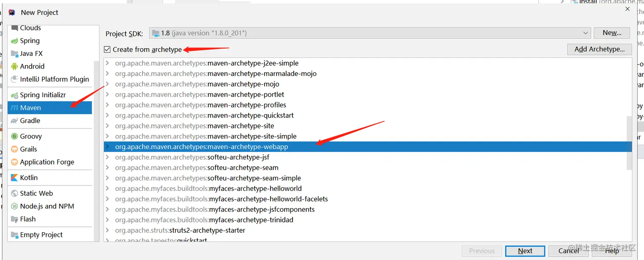Select Spring in project type list
644x260 pixels.
tap(50, 41)
